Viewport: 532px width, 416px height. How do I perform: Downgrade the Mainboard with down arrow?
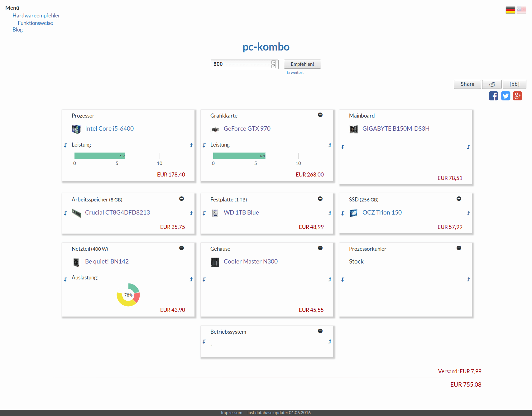pos(343,147)
